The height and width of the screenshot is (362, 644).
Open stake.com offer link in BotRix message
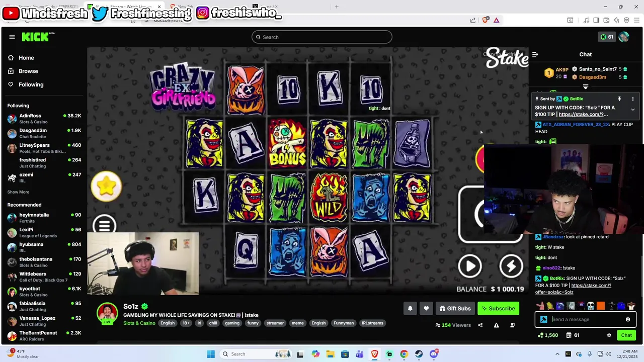573,289
